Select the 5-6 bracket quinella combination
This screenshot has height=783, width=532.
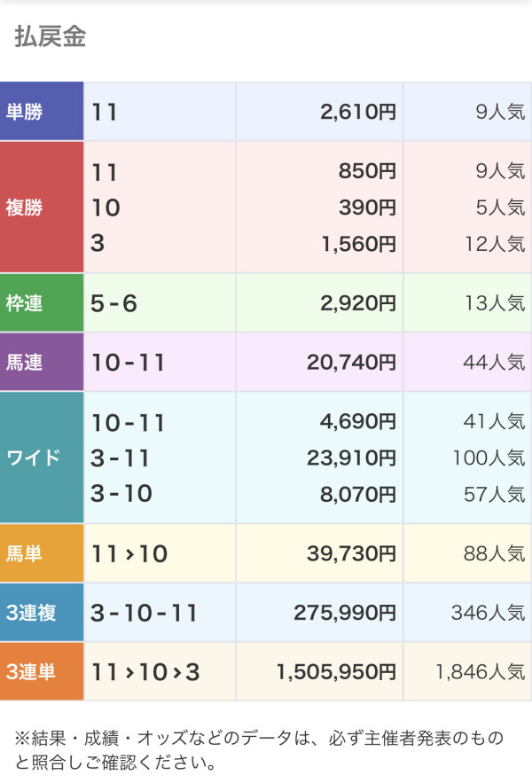[113, 303]
